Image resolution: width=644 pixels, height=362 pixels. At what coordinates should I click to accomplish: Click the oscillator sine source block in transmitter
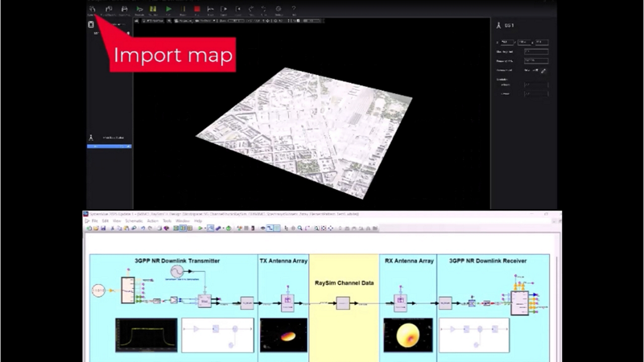click(x=177, y=272)
